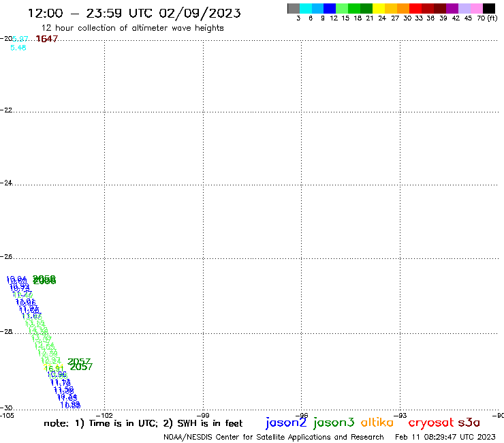The image size is (504, 443).
Task: Select the orange legend swatch ending at 30
Action: click(403, 8)
